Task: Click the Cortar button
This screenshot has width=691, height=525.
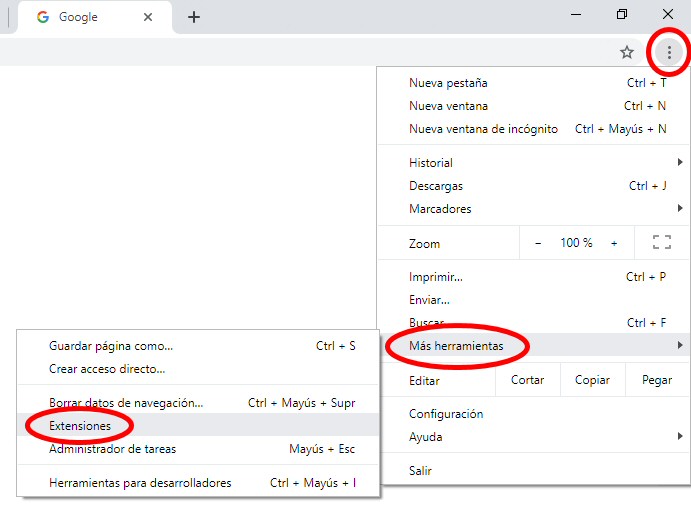Action: pyautogui.click(x=527, y=381)
